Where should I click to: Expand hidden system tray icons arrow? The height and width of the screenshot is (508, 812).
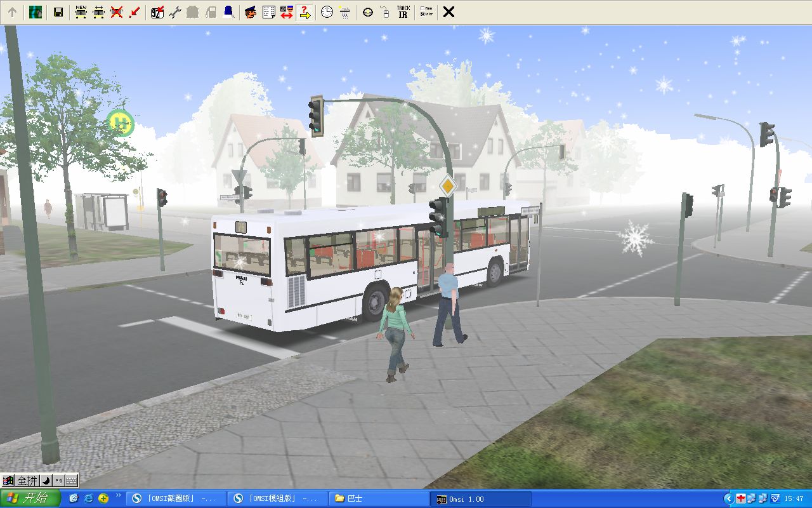(729, 498)
